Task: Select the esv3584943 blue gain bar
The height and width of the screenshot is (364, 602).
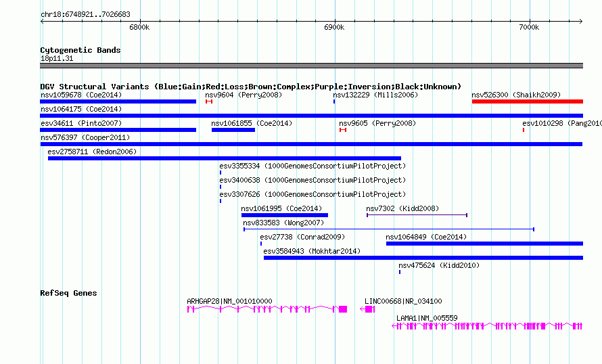Action: [423, 258]
